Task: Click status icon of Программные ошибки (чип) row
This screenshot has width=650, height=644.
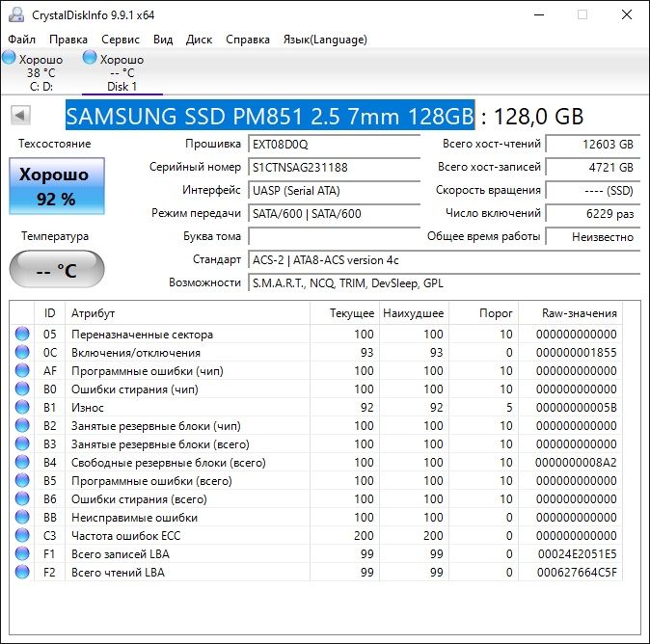Action: point(22,370)
